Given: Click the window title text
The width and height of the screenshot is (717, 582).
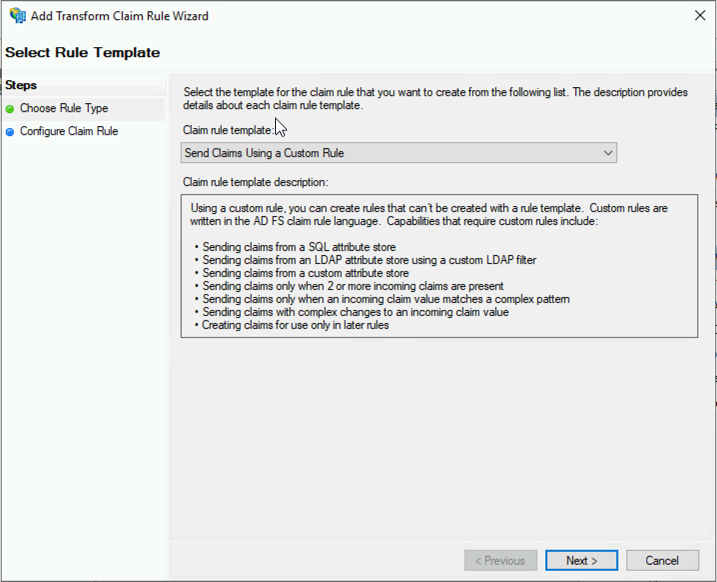Looking at the screenshot, I should 120,16.
